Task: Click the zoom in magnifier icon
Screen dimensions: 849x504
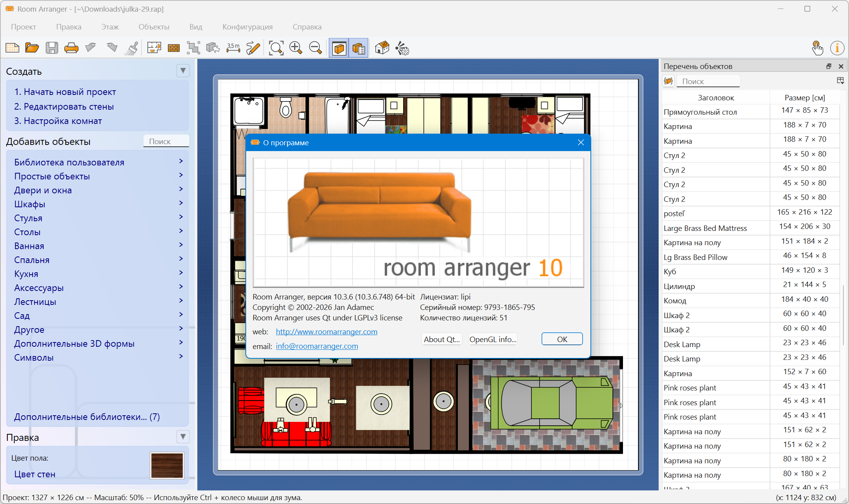Action: [x=296, y=48]
